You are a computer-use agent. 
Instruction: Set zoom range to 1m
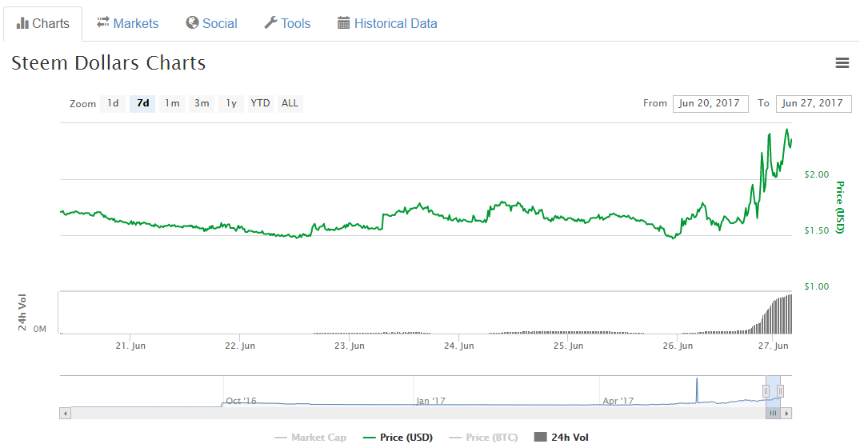tap(172, 103)
